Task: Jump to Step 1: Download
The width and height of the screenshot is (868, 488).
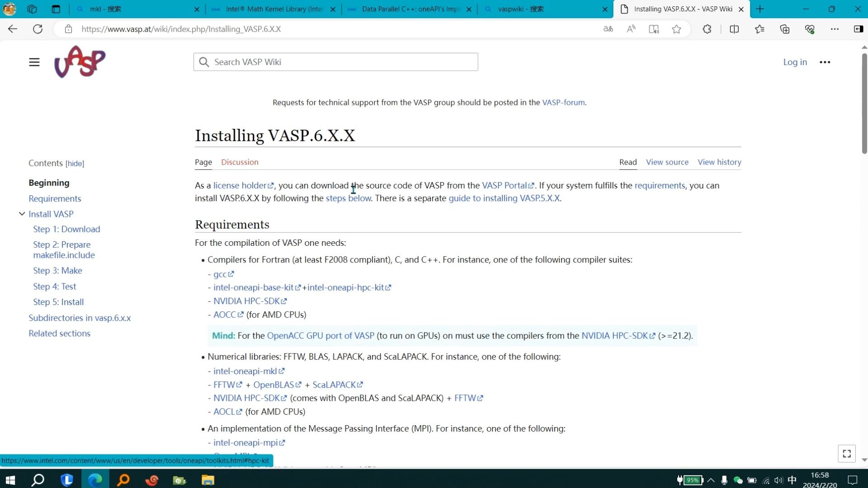Action: click(66, 229)
